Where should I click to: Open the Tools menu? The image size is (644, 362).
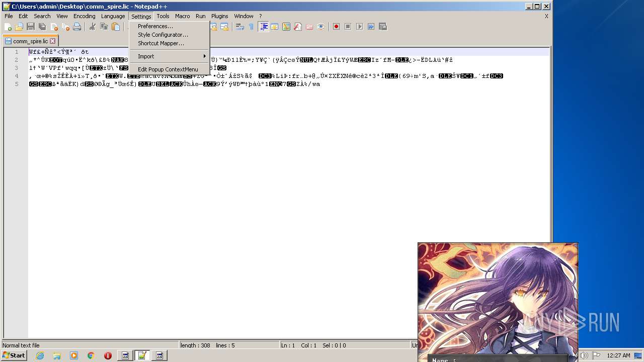click(x=163, y=16)
